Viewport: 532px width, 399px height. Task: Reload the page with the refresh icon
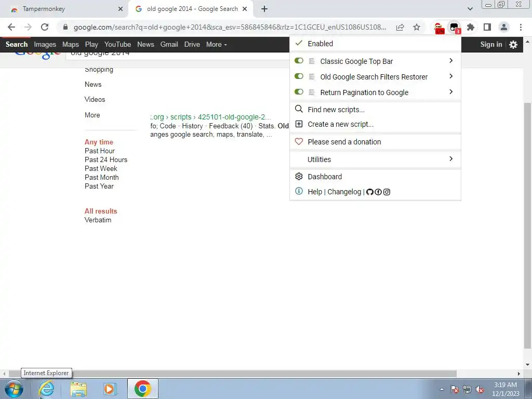45,27
